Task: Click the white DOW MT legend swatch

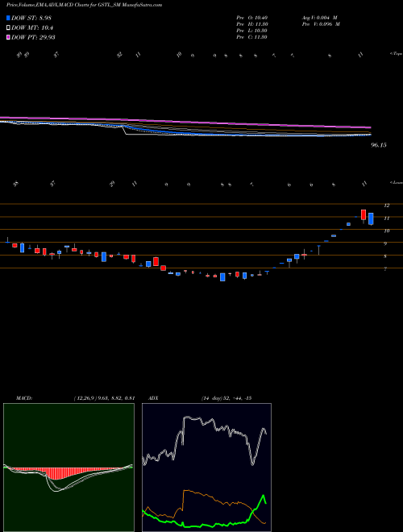Action: point(8,28)
